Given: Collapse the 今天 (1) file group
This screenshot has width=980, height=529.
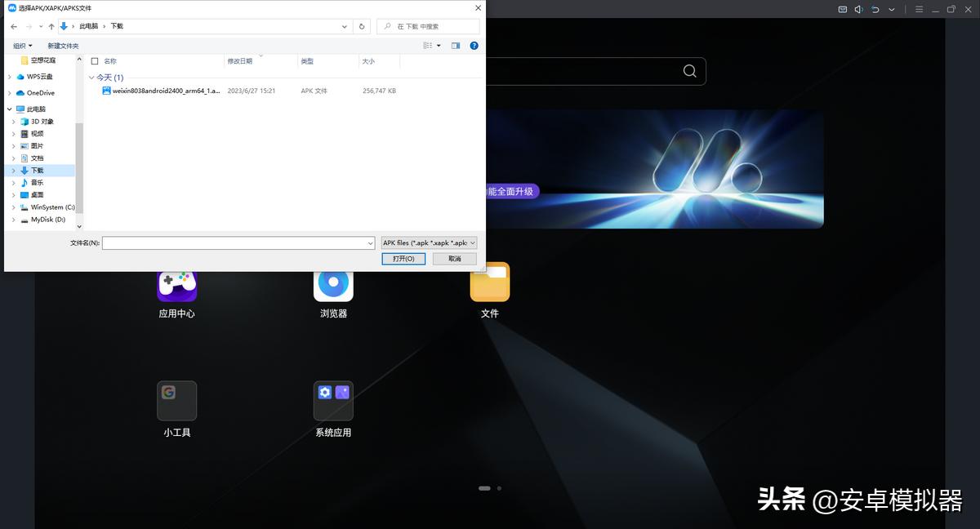Looking at the screenshot, I should click(x=91, y=76).
